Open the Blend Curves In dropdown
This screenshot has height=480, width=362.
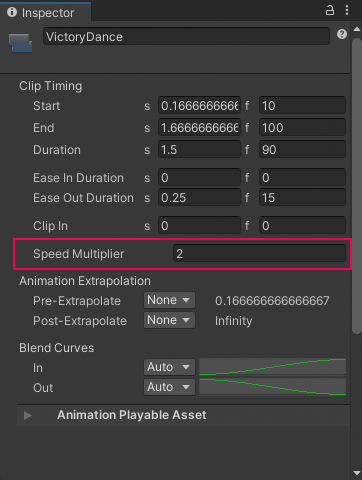pyautogui.click(x=169, y=367)
